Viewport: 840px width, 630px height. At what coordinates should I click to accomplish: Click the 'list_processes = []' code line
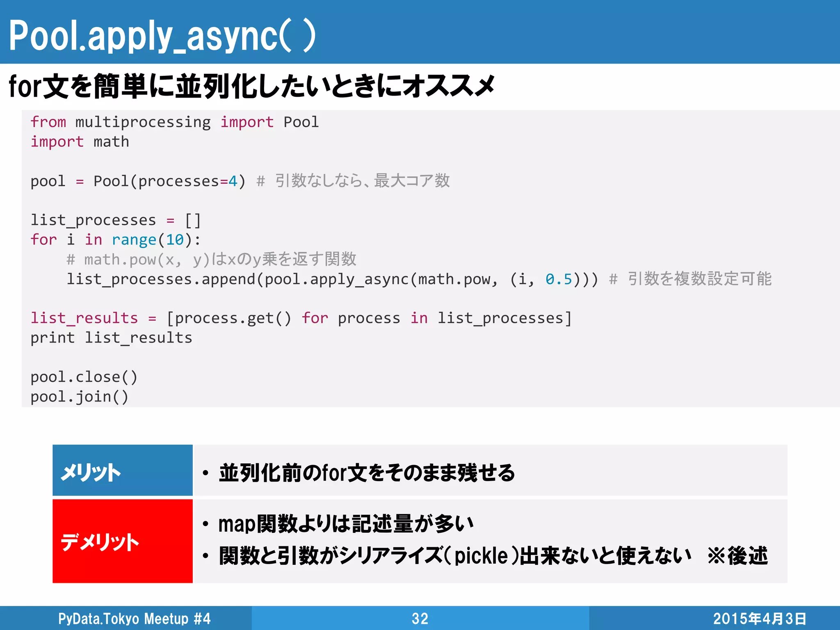(x=116, y=220)
